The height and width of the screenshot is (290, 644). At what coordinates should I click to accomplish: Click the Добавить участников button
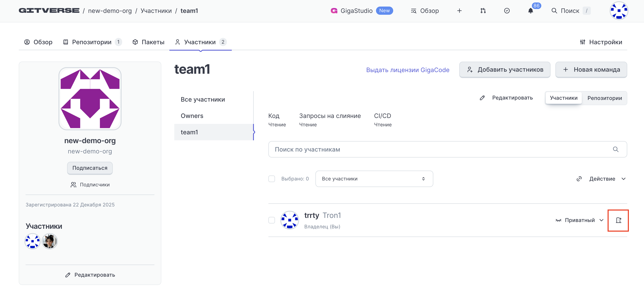(x=504, y=70)
